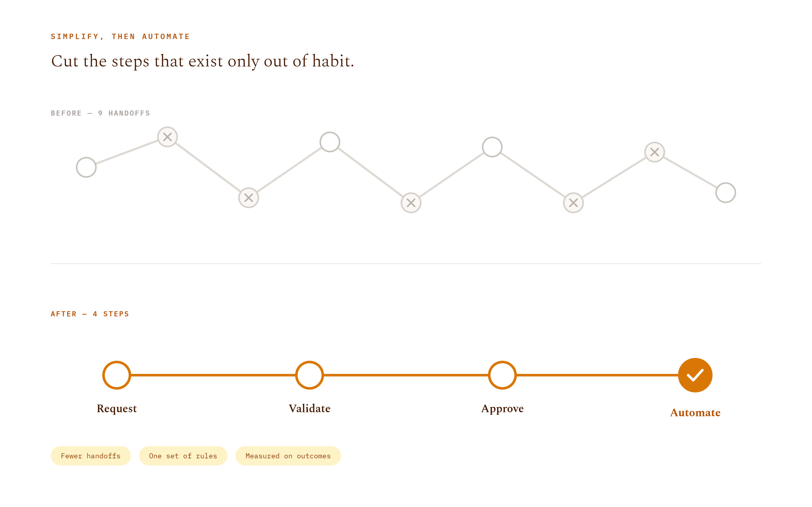The width and height of the screenshot is (812, 507).
Task: Click the orange line between Validate and Approve
Action: click(406, 375)
